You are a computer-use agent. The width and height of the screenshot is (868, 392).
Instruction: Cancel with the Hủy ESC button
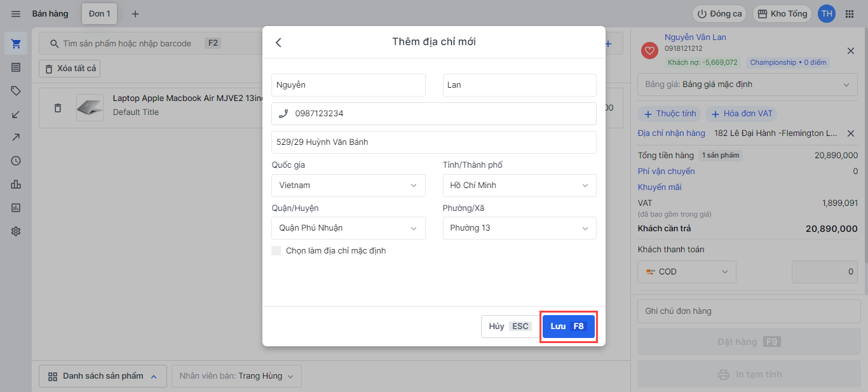point(509,327)
